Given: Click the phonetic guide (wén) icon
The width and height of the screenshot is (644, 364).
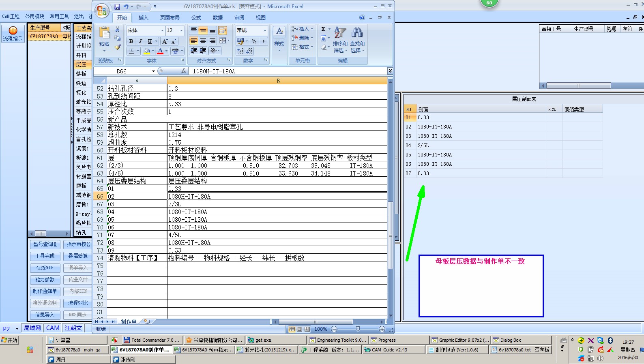Looking at the screenshot, I should (175, 51).
